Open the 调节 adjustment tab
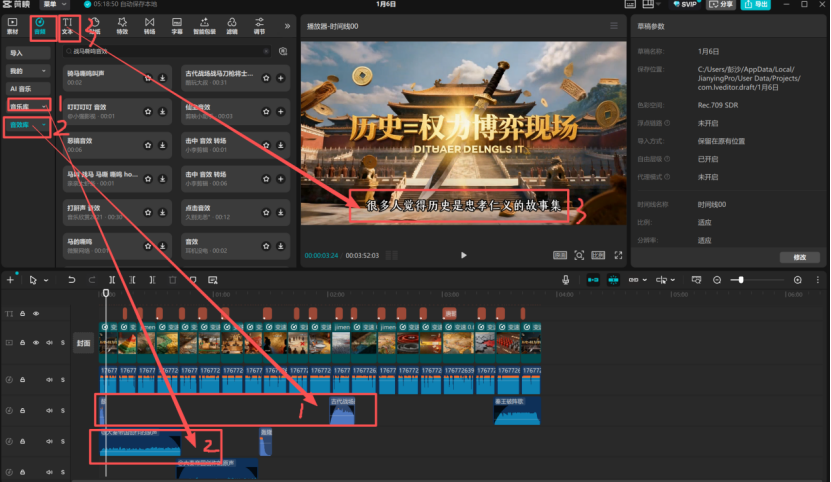The height and width of the screenshot is (482, 831). pyautogui.click(x=259, y=26)
